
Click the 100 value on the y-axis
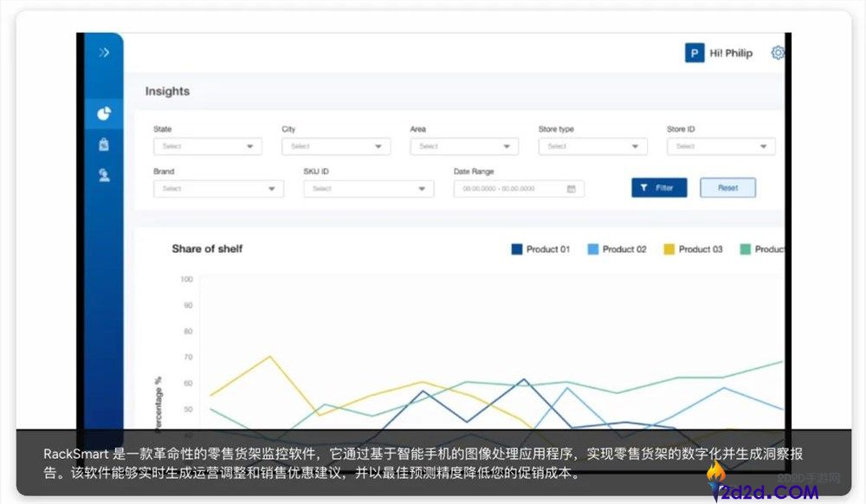pyautogui.click(x=187, y=280)
